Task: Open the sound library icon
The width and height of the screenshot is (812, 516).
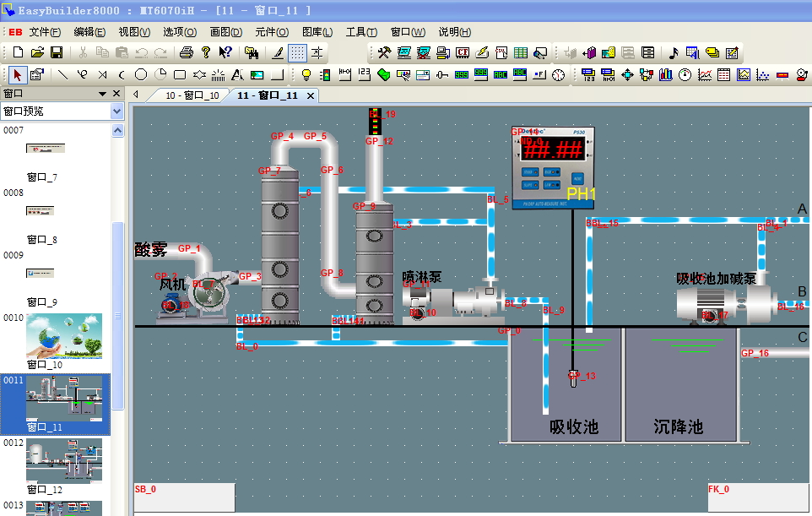Action: point(673,52)
